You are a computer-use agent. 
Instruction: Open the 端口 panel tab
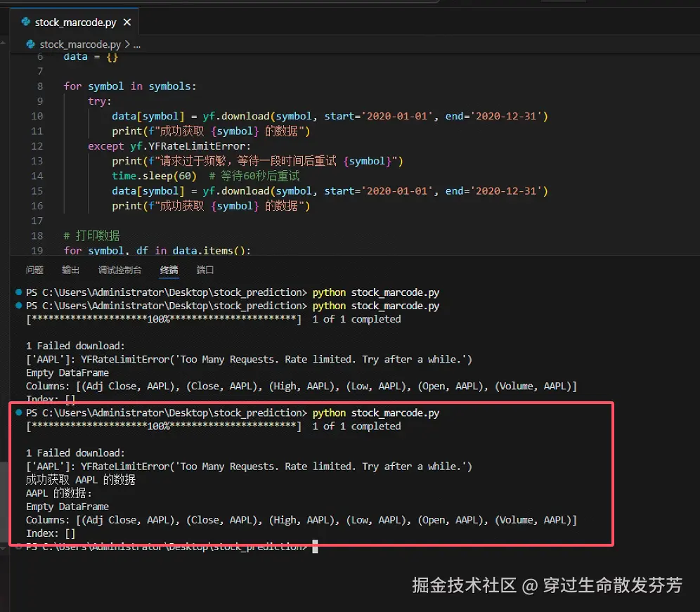tap(205, 270)
